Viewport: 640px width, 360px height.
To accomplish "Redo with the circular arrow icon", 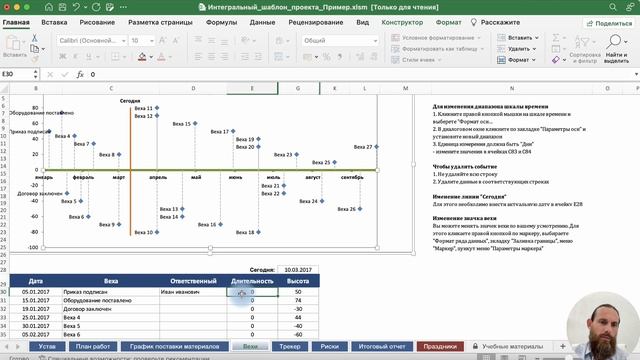I will point(96,7).
